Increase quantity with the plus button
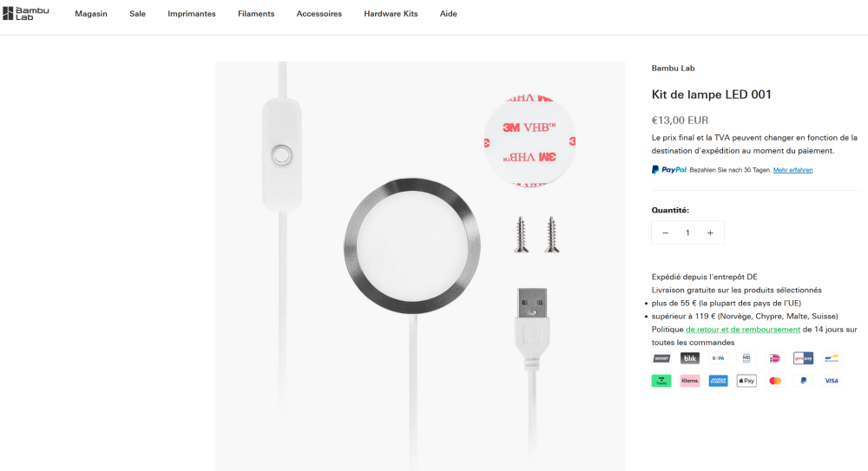Screen dimensions: 868x471 710,232
